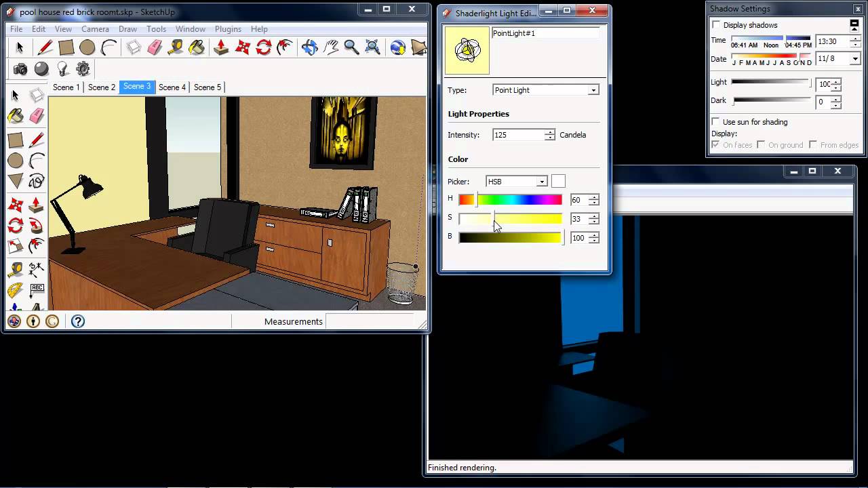Click the H value 60 stepper
The image size is (868, 488).
click(594, 200)
